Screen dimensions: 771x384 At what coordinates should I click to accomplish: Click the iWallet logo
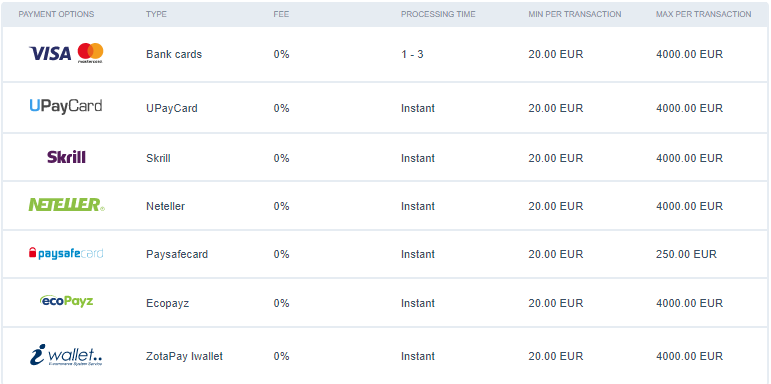click(x=66, y=355)
